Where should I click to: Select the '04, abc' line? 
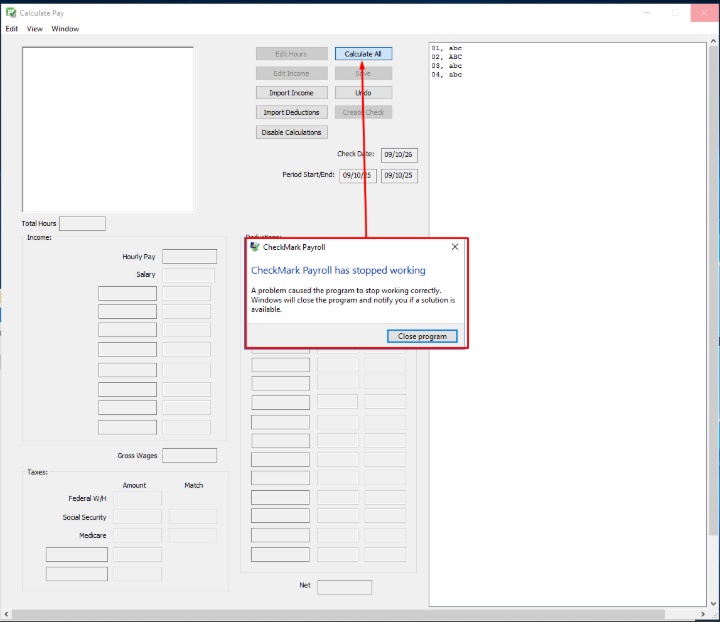[x=447, y=74]
